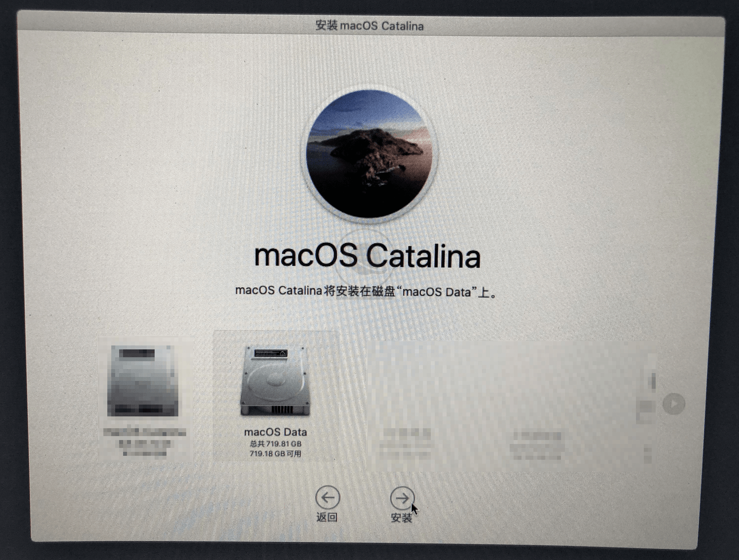Click the 安装 install arrow button
The width and height of the screenshot is (739, 560).
point(402,498)
